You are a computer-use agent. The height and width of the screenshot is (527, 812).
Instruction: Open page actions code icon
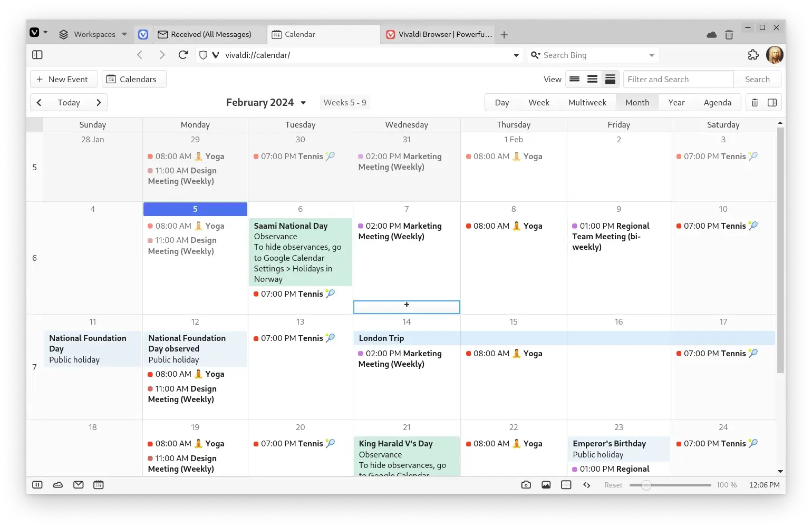pos(586,485)
